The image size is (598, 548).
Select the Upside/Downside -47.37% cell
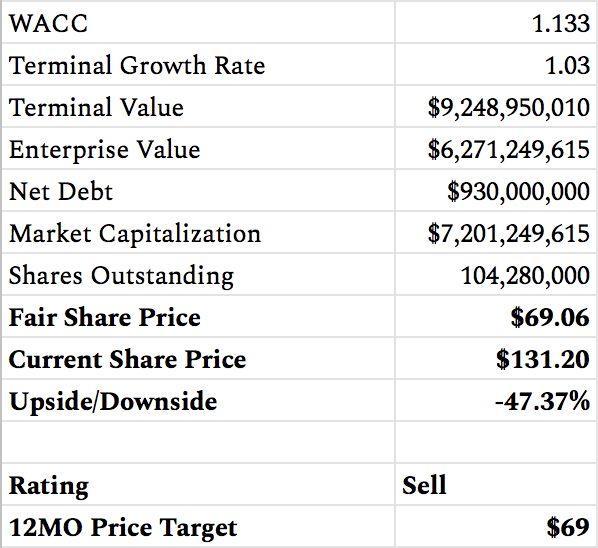tap(495, 400)
